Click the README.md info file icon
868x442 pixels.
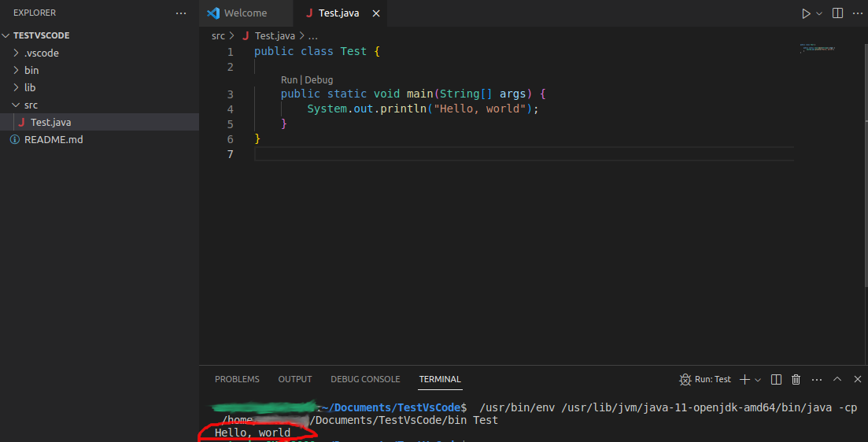(15, 139)
